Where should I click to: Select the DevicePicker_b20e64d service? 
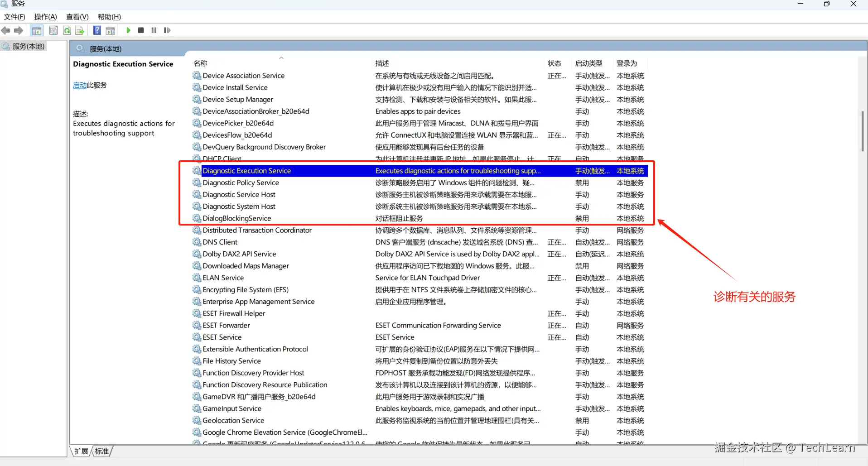(x=420, y=123)
